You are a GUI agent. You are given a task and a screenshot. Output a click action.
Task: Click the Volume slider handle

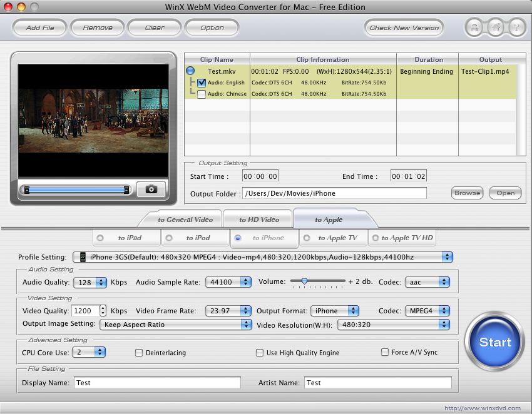tap(304, 281)
